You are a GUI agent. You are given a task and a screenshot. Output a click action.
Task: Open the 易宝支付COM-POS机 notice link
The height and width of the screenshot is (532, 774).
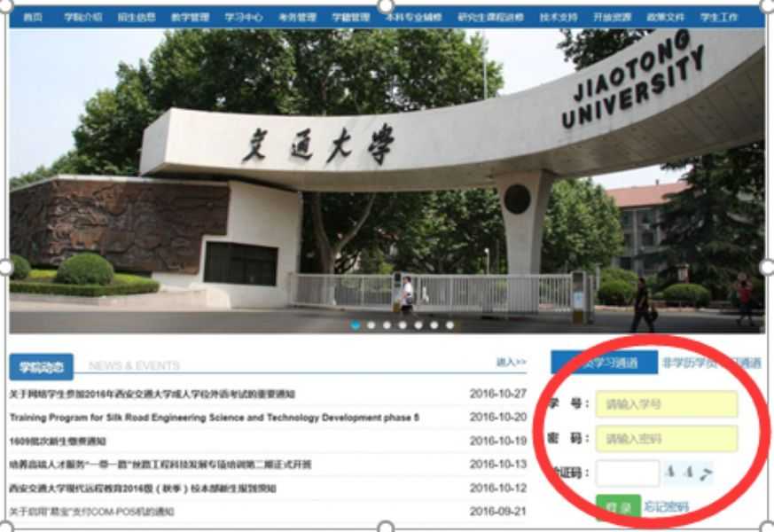(92, 512)
